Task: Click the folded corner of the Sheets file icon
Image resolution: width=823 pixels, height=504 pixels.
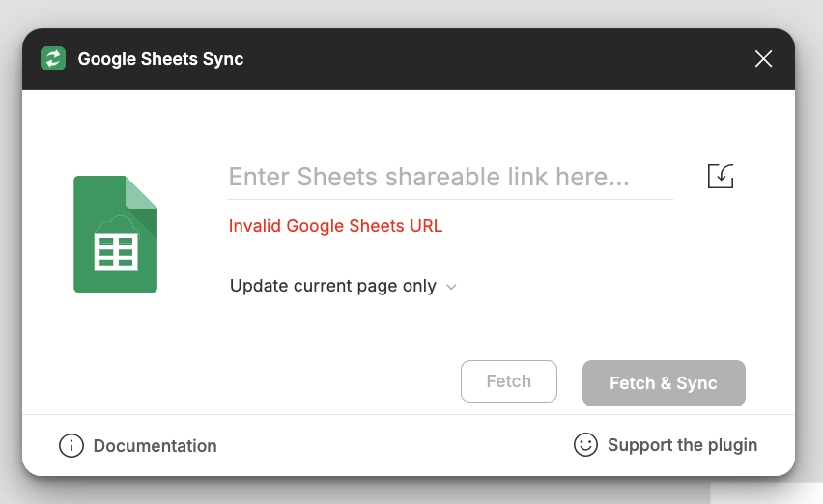Action: tap(142, 191)
